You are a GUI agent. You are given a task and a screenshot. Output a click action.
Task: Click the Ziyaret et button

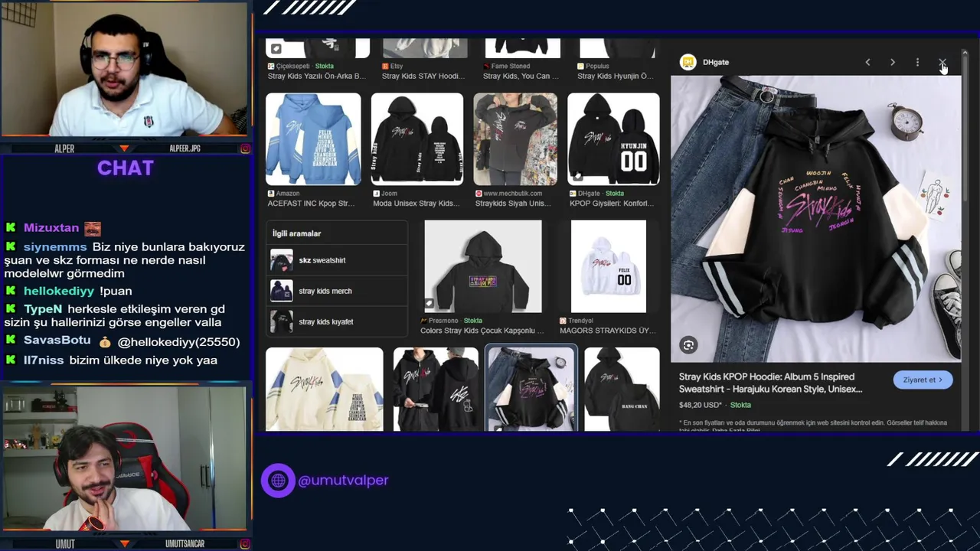923,380
